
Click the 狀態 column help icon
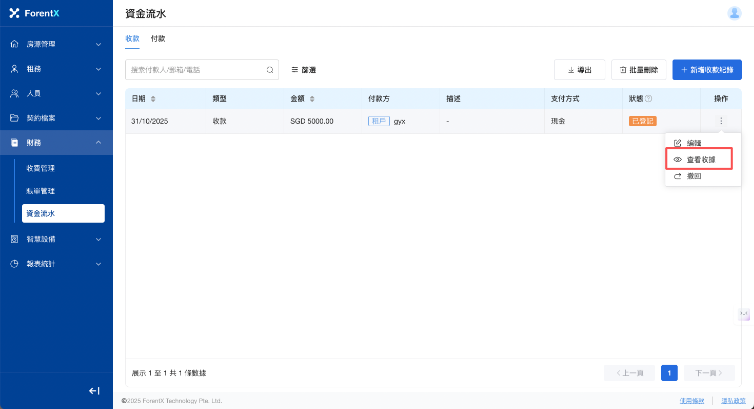pos(649,99)
